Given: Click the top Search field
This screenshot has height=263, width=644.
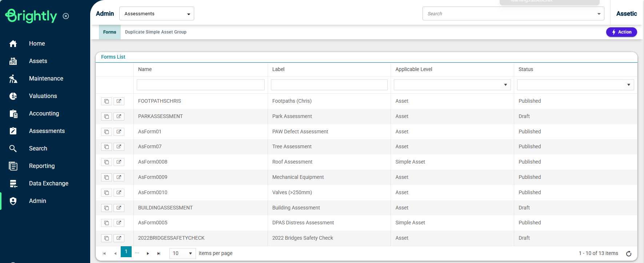Looking at the screenshot, I should click(x=509, y=14).
